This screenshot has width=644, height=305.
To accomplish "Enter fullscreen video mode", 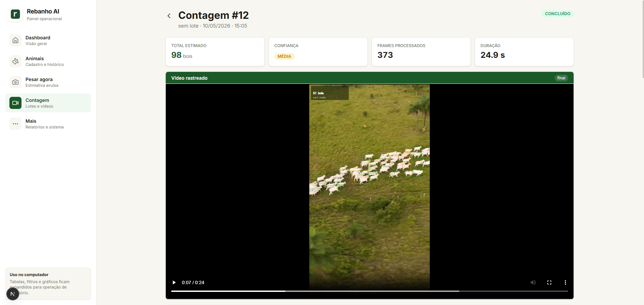I will tap(549, 282).
